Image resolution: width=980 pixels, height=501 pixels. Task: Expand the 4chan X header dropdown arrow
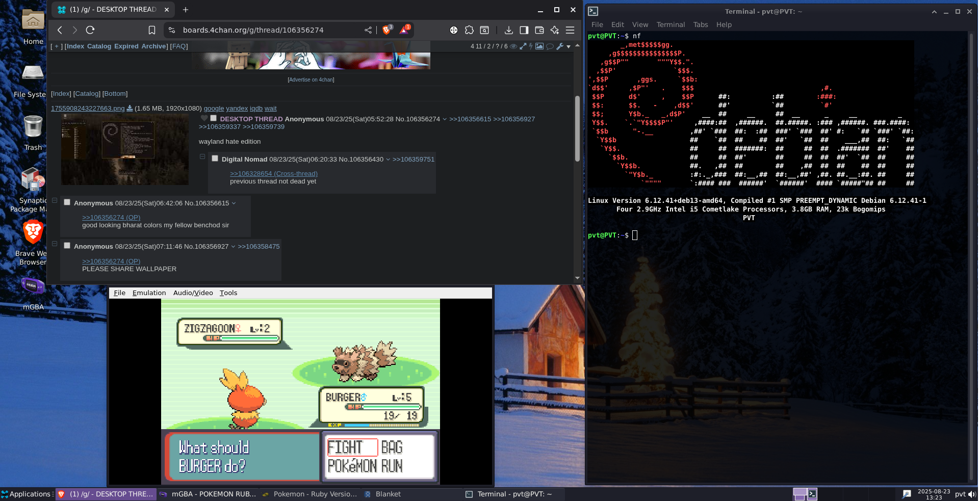[x=569, y=47]
